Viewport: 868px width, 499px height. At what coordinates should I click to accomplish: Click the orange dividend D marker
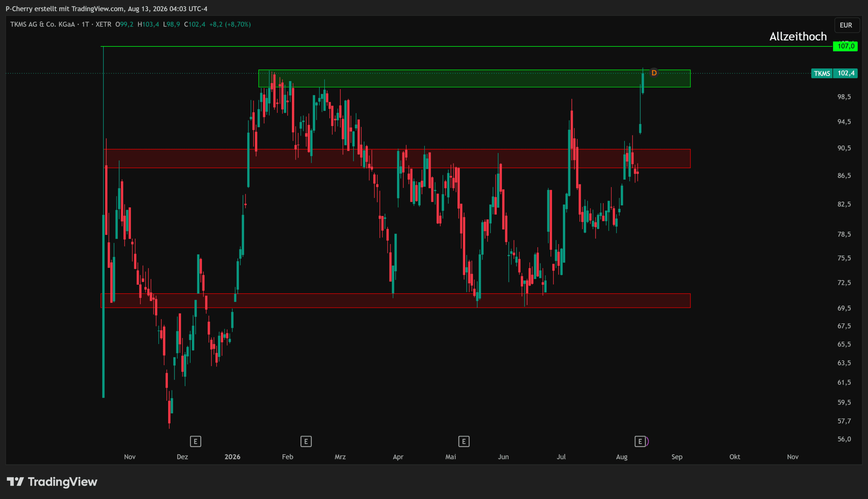point(654,73)
